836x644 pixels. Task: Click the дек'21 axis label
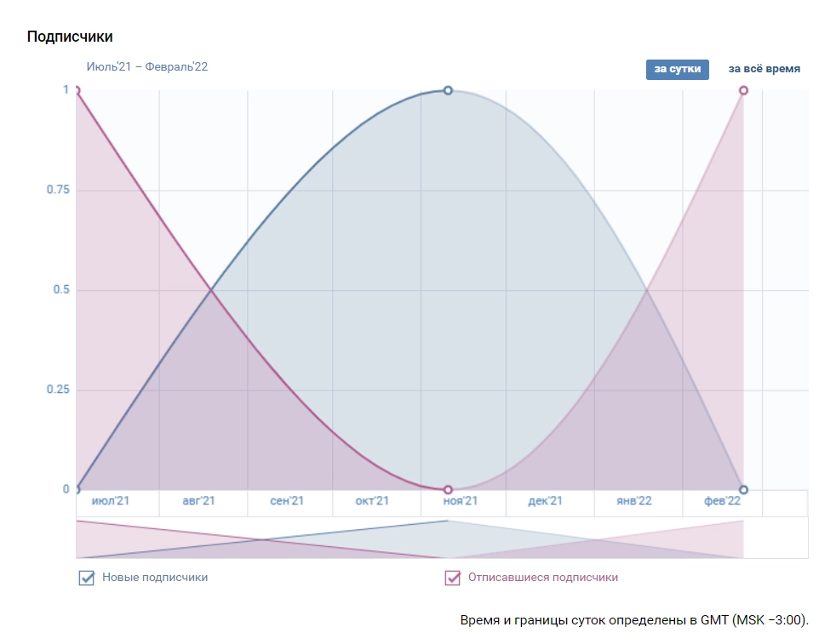[545, 501]
